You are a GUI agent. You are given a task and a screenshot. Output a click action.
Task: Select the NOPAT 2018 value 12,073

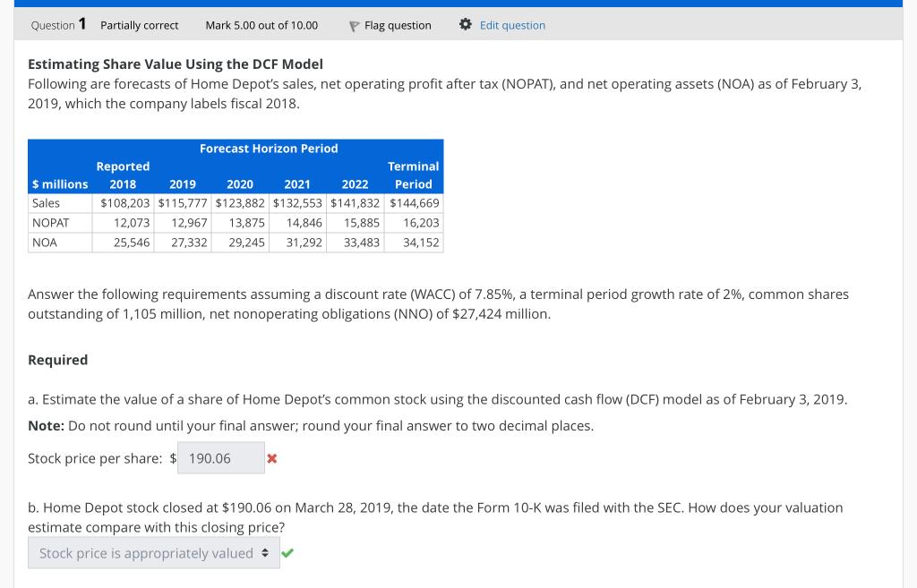click(132, 223)
